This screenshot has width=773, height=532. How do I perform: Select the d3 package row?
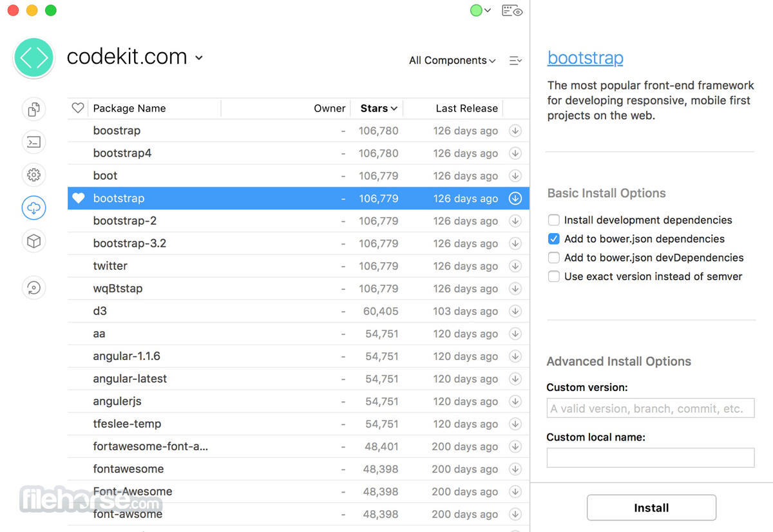pos(298,311)
